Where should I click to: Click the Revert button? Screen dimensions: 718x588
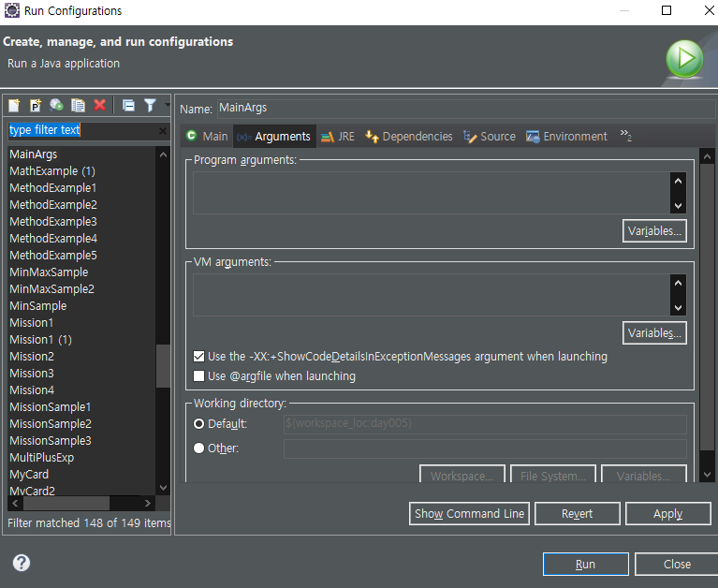point(577,514)
